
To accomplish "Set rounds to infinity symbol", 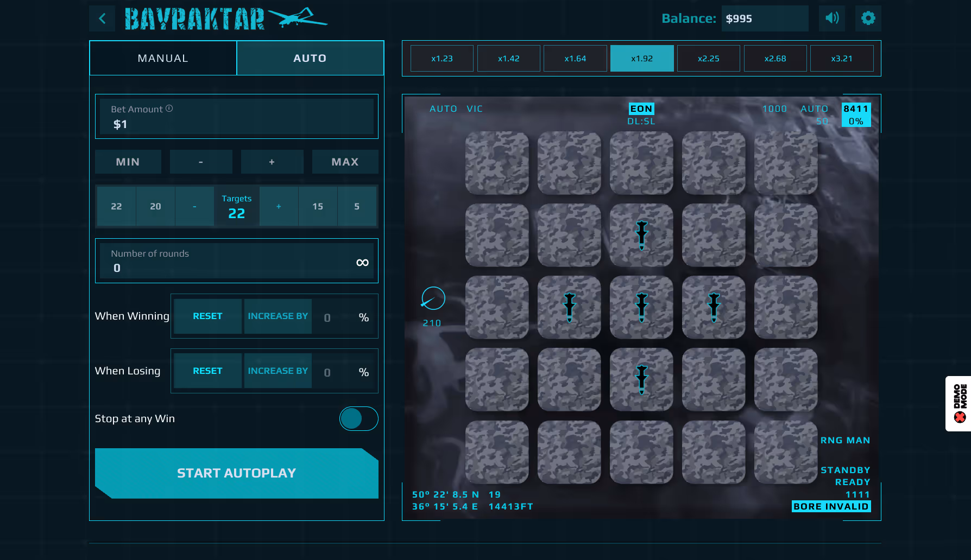I will pos(362,263).
